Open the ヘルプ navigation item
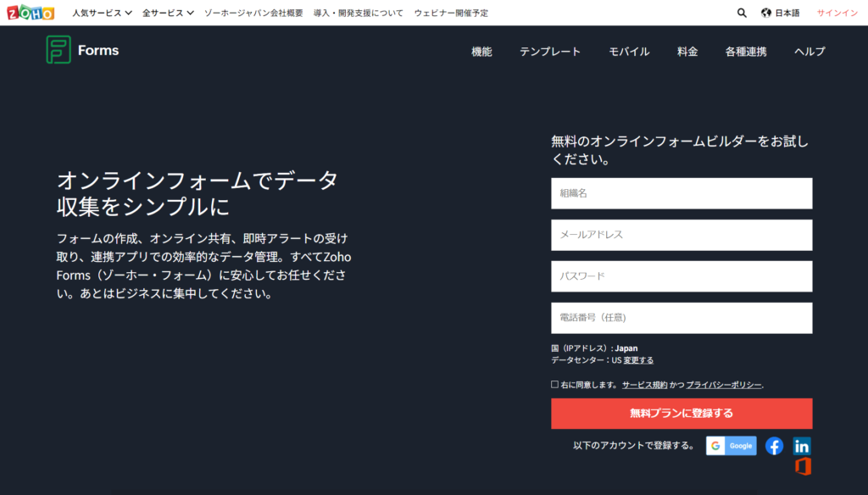The width and height of the screenshot is (868, 495). [810, 52]
